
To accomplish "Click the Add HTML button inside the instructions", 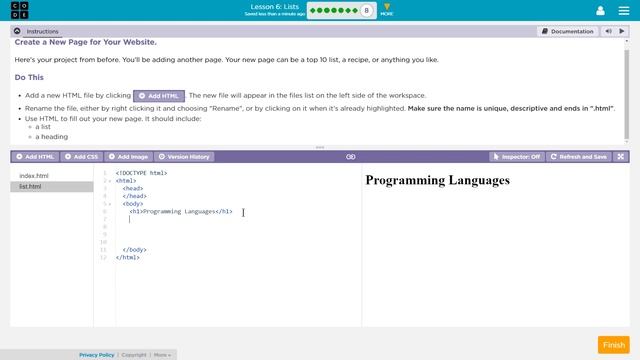I will click(x=159, y=96).
